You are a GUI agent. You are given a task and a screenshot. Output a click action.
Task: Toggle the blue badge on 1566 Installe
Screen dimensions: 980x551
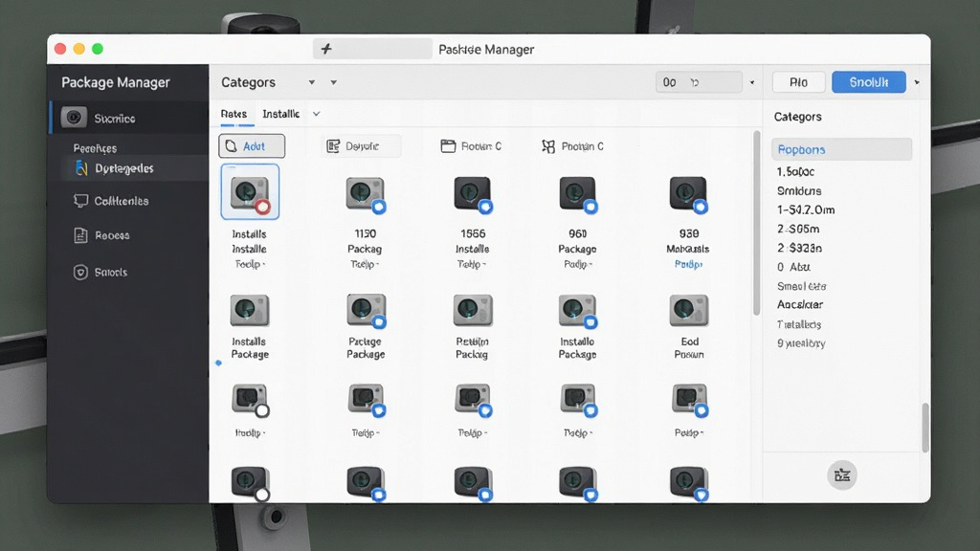coord(485,207)
